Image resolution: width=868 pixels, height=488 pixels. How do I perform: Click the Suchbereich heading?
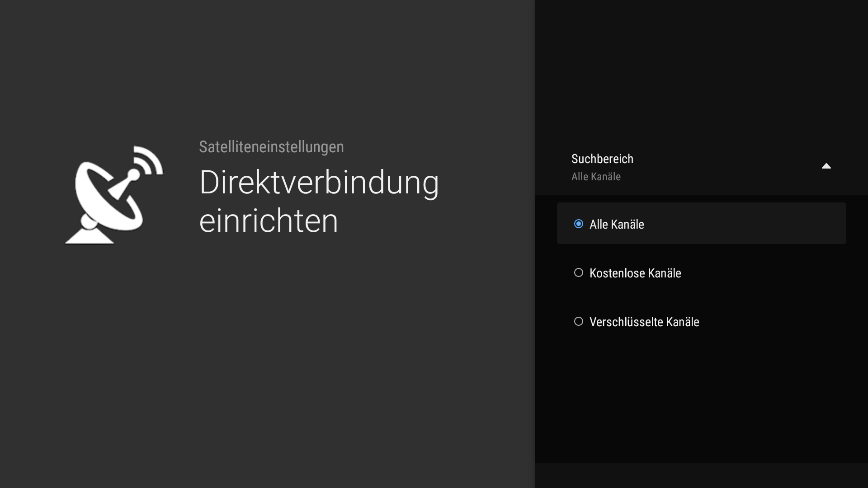602,159
